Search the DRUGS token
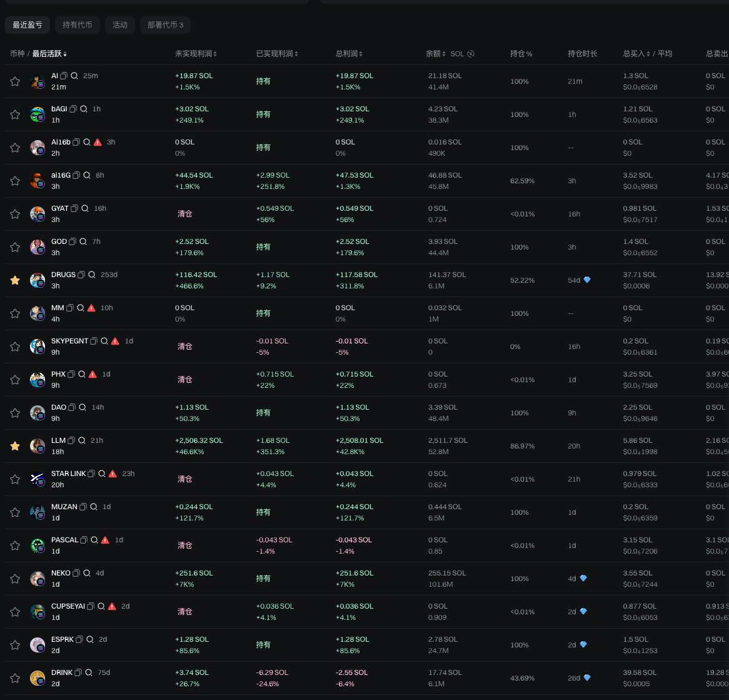This screenshot has width=729, height=700. [x=91, y=275]
